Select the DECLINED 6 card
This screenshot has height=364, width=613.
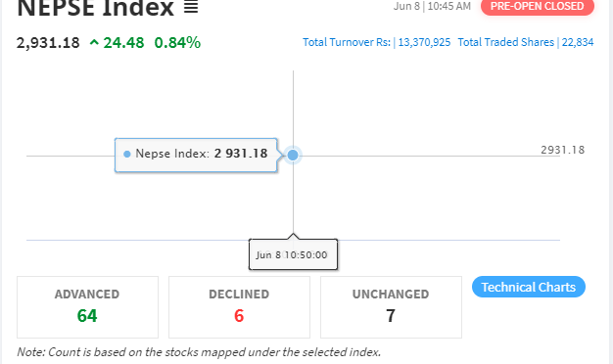coord(239,307)
